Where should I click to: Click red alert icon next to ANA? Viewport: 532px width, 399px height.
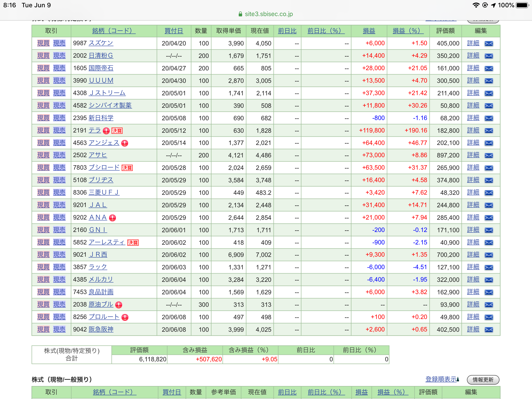coord(112,218)
